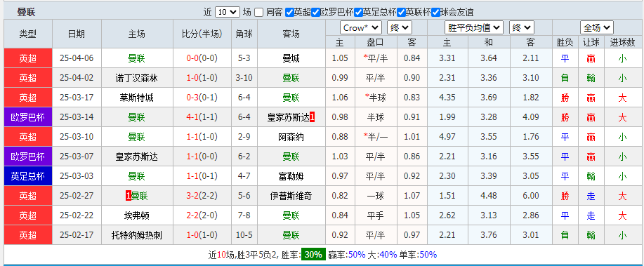Click the 让球 column header
This screenshot has width=644, height=266.
click(591, 42)
